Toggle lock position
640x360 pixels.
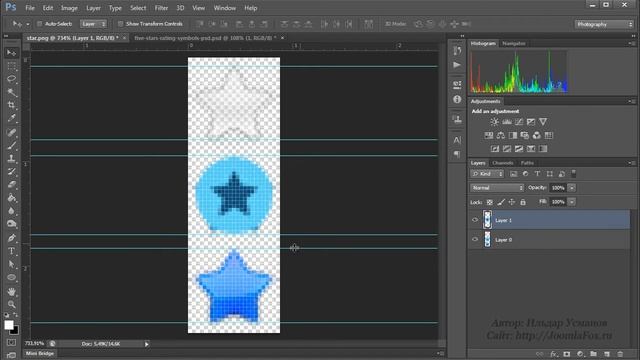point(512,202)
